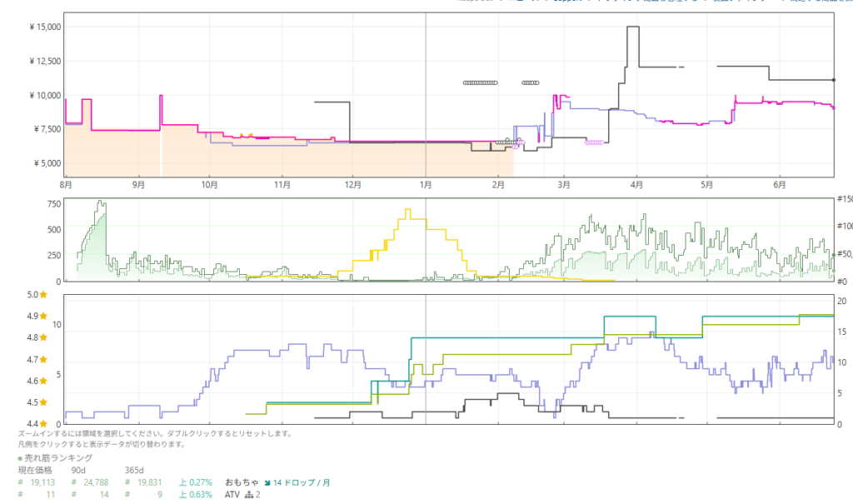Click the yellow peak in the middle chart
This screenshot has width=853, height=504.
[408, 210]
